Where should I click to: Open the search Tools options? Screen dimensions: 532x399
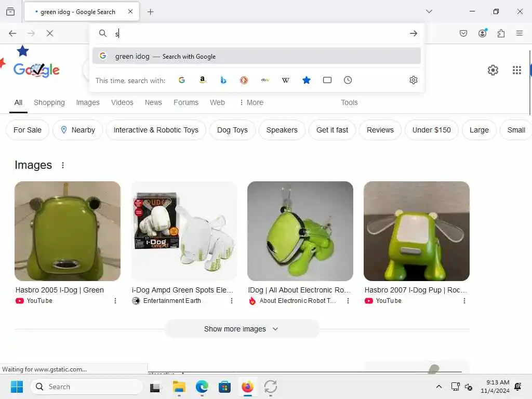click(x=349, y=102)
